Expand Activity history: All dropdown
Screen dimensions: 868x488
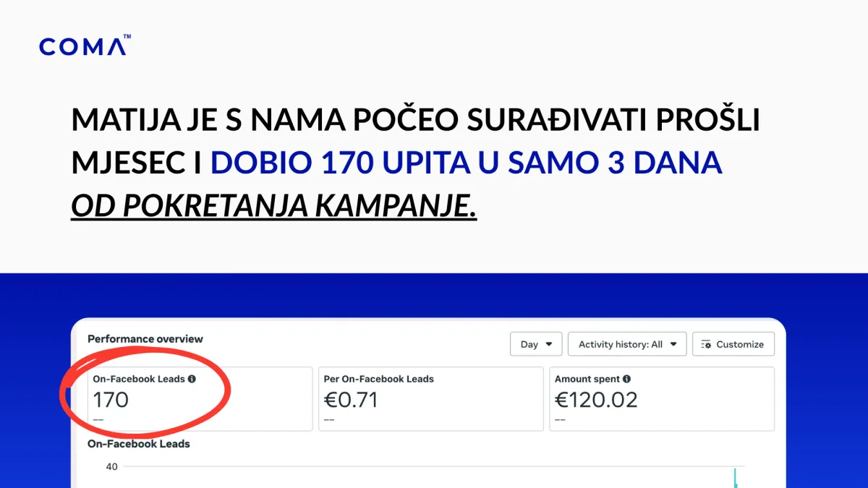(x=627, y=344)
